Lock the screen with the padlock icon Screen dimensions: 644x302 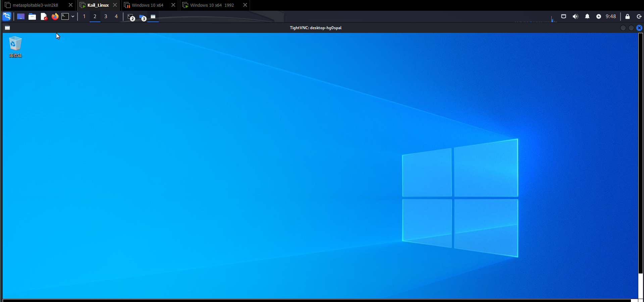point(628,16)
